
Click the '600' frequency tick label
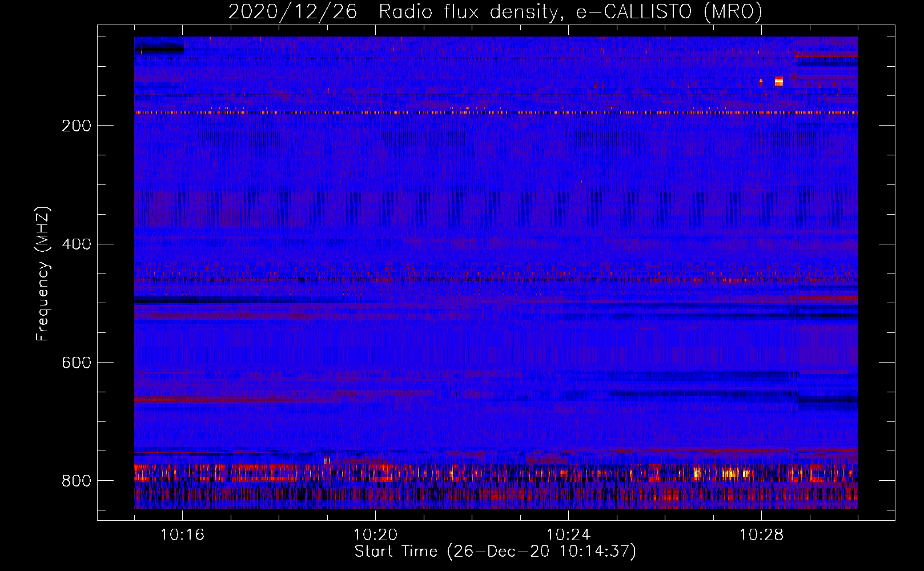coord(77,363)
